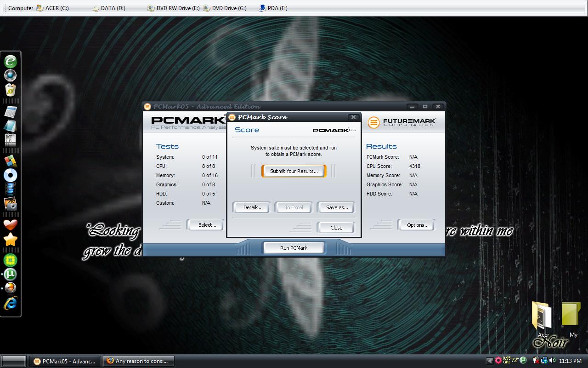Open the network connection tray icon
The width and height of the screenshot is (588, 368).
coord(544,361)
